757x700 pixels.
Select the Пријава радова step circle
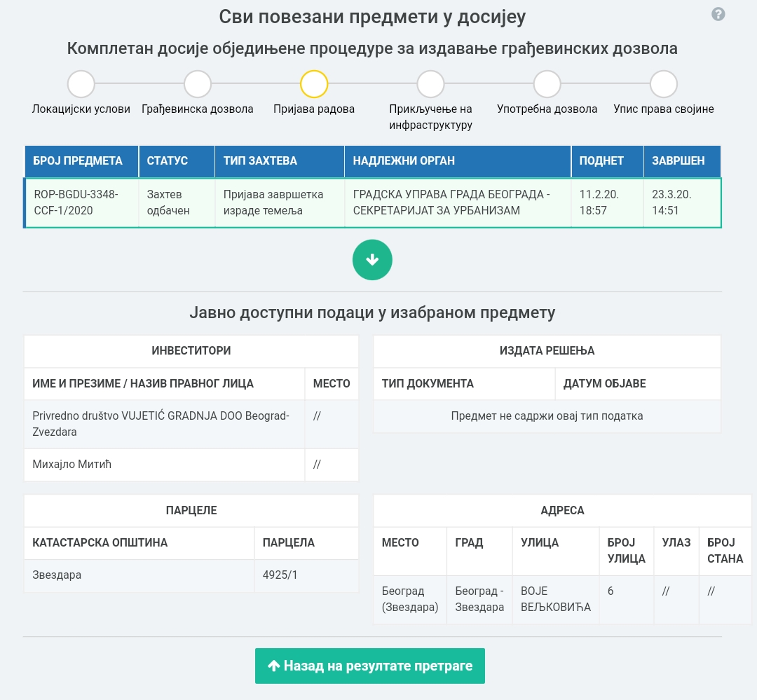(314, 84)
